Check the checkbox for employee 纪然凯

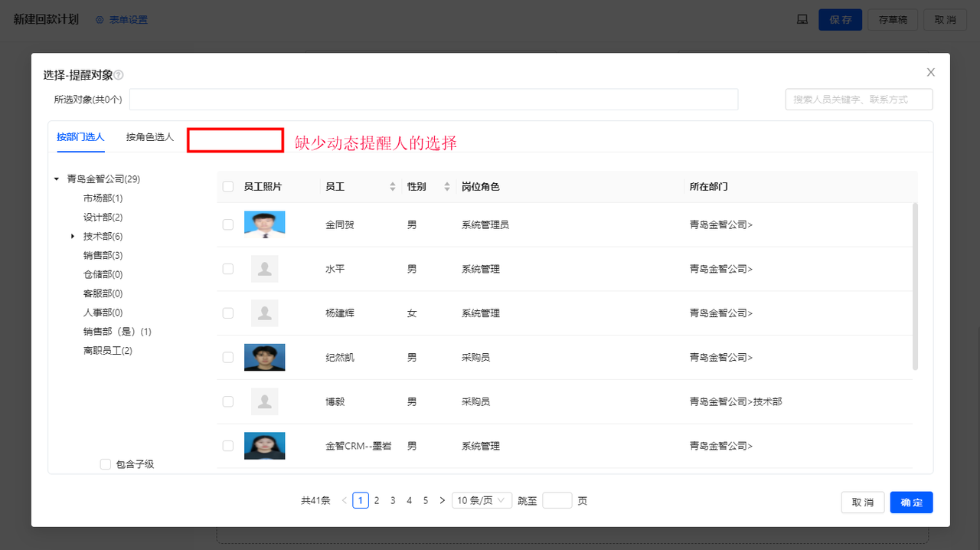click(227, 357)
